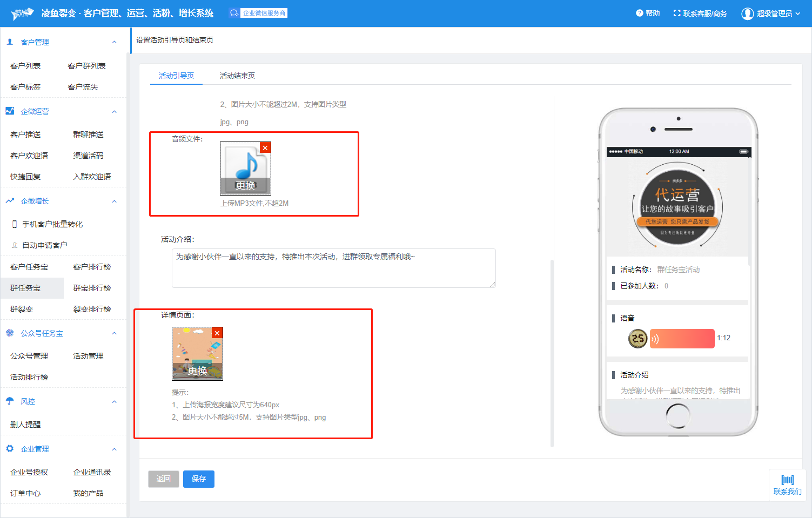Remove the uploaded audio file

pyautogui.click(x=265, y=148)
